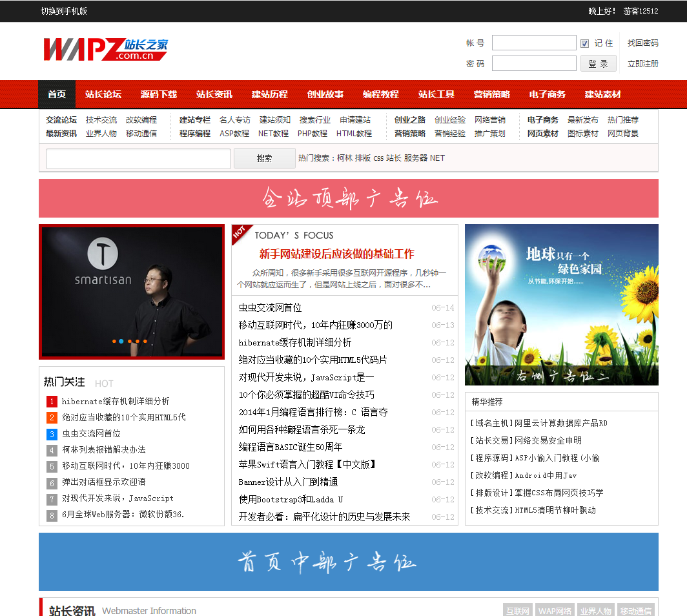
Task: Open the 立即注册 register link
Action: tap(642, 64)
